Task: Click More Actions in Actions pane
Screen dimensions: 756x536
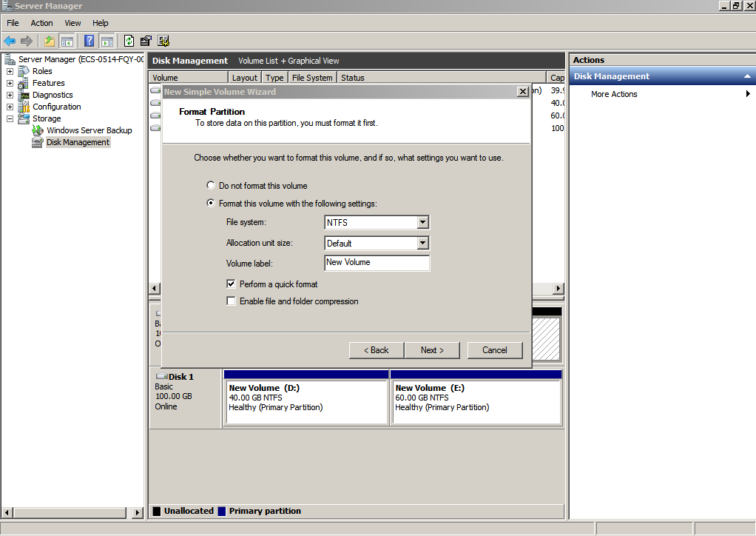Action: pos(614,94)
